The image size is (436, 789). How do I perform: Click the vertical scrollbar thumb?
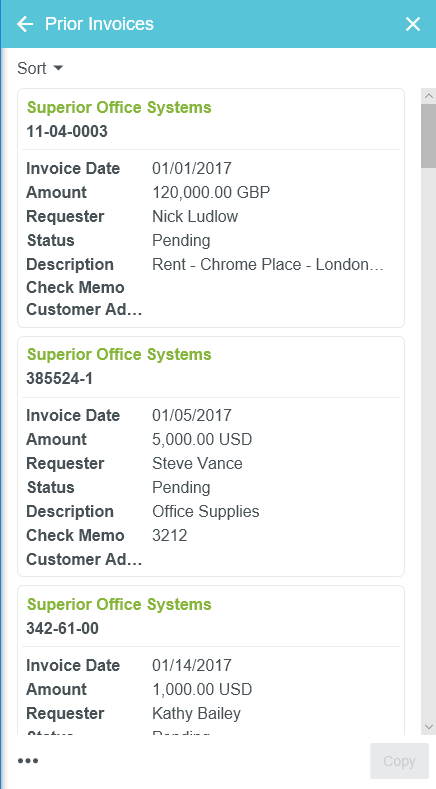tap(429, 136)
